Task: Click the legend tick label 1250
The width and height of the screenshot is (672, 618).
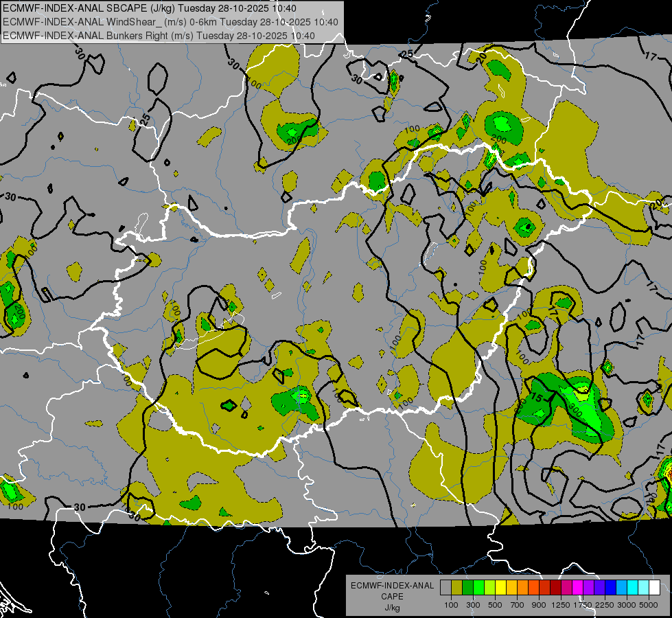Action: click(561, 605)
